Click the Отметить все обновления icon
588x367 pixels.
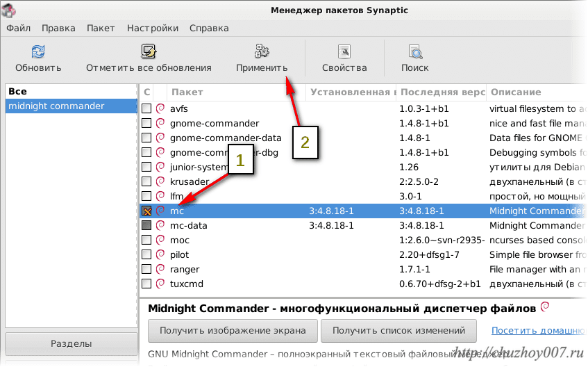point(149,51)
